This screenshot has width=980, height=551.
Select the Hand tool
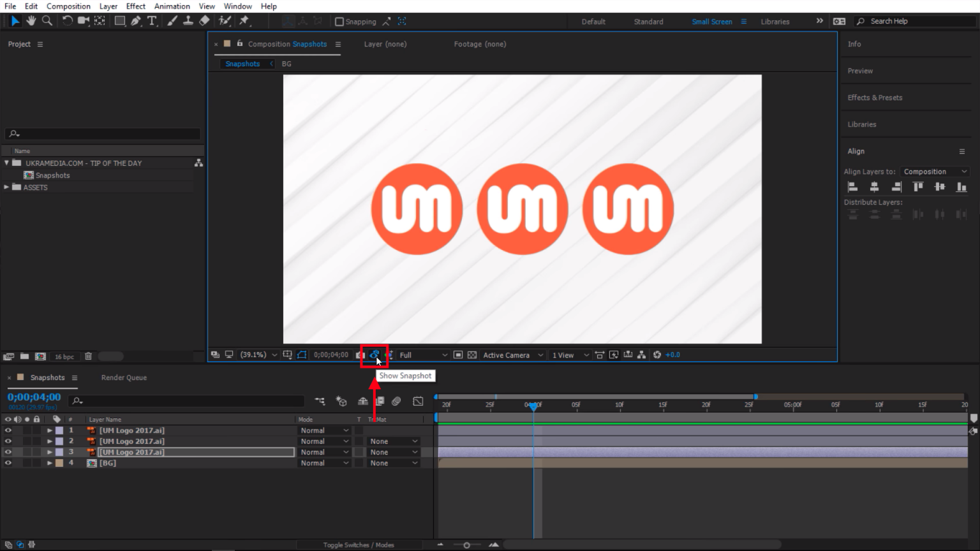click(x=31, y=21)
